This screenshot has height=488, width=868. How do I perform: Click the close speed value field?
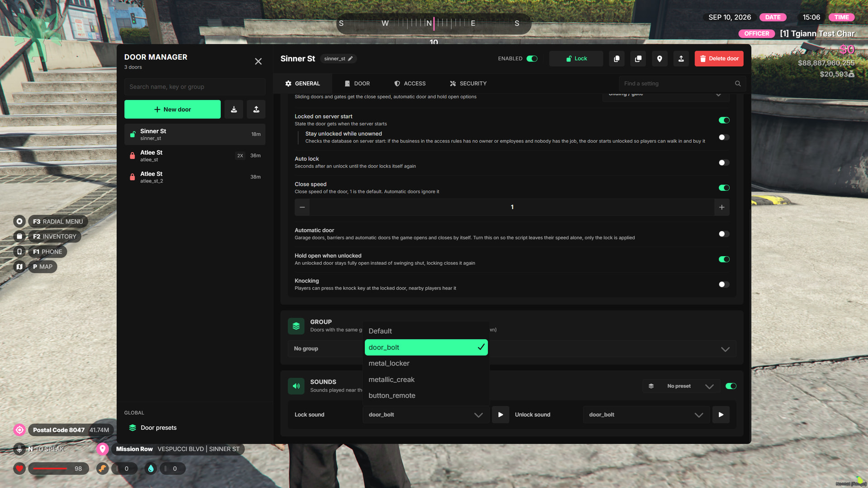(x=512, y=207)
